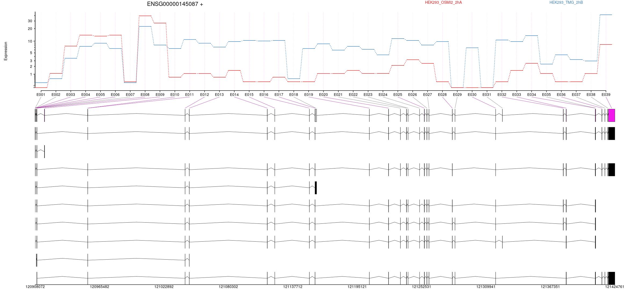Screen dimensions: 644x292
Task: Click exon label E018
Action: 294,95
